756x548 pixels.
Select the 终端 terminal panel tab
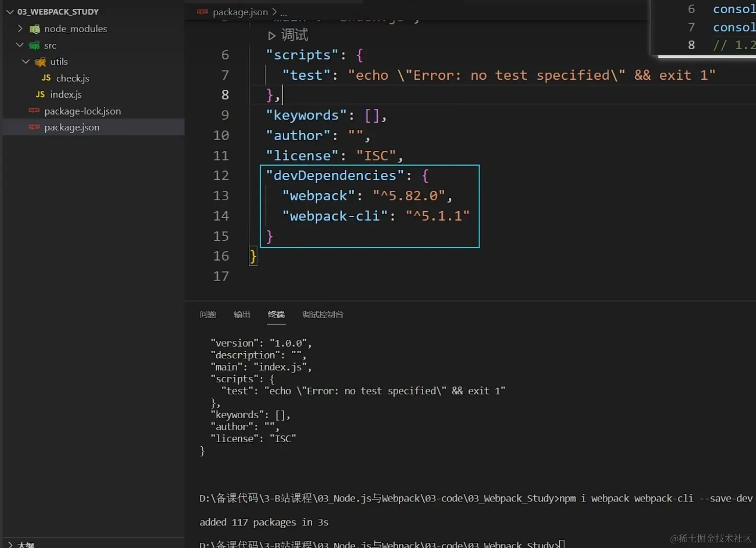(x=277, y=314)
